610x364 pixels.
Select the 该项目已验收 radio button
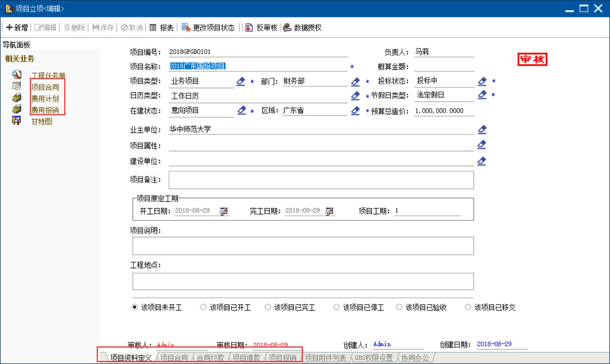pyautogui.click(x=399, y=307)
